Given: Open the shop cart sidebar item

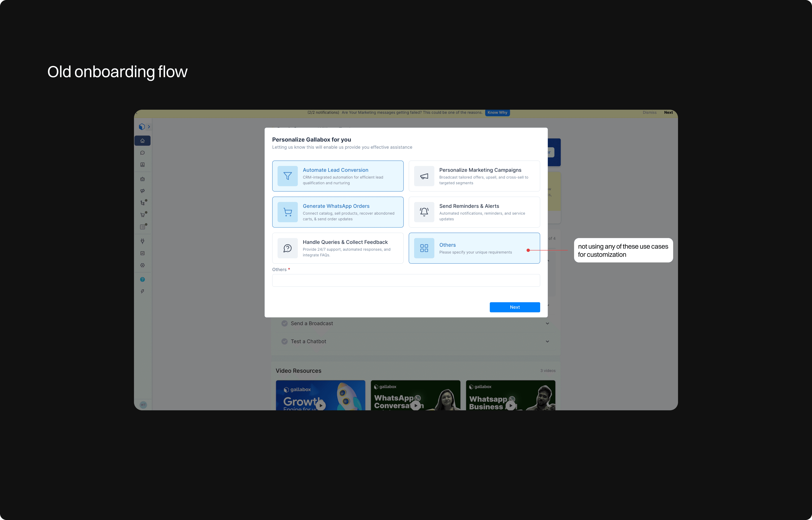Looking at the screenshot, I should click(142, 215).
